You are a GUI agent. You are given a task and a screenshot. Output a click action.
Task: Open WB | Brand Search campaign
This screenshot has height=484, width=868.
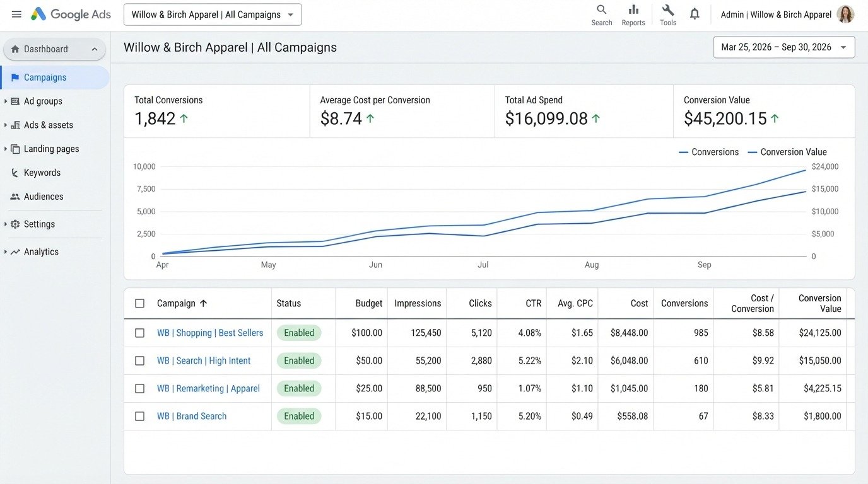(x=192, y=416)
